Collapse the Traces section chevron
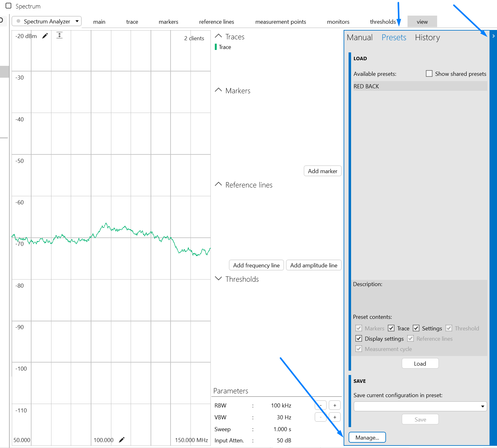The width and height of the screenshot is (497, 448). tap(218, 37)
